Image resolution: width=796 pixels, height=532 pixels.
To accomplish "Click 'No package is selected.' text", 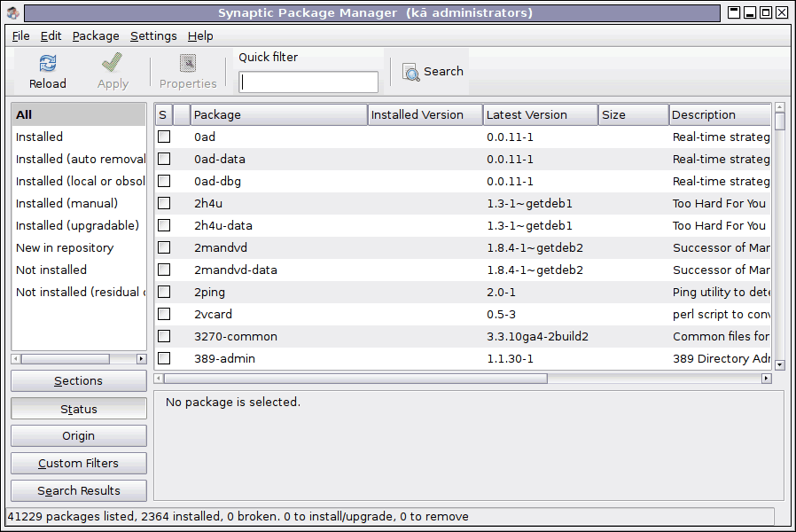I will pos(233,402).
